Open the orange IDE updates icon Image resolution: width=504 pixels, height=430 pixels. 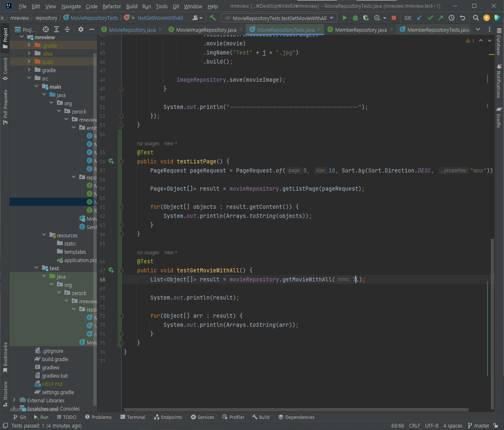point(487,18)
